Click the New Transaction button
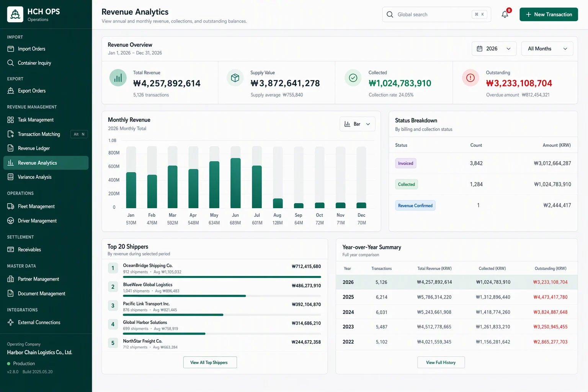 [x=549, y=15]
